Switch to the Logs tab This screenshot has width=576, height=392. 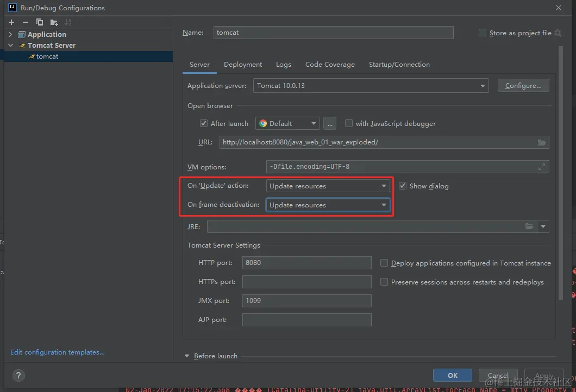click(x=284, y=65)
